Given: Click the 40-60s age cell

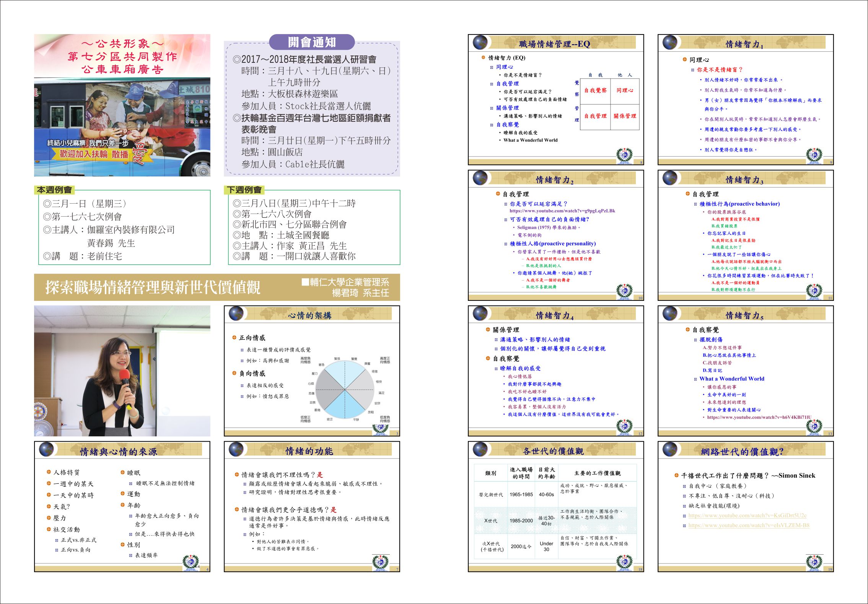Looking at the screenshot, I should (546, 495).
